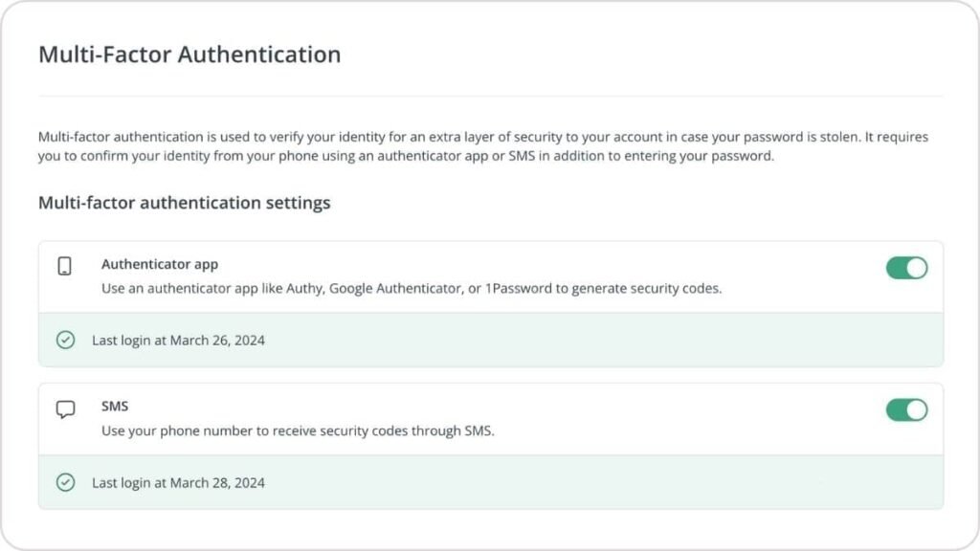The image size is (980, 551).
Task: Select the SMS option title
Action: click(x=115, y=407)
